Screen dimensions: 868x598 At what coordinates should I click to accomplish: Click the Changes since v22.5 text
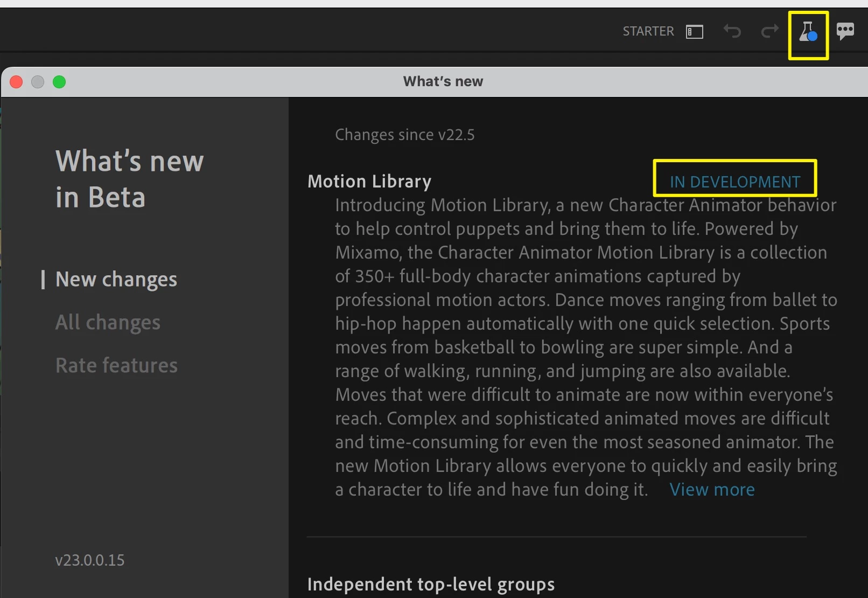pos(405,135)
